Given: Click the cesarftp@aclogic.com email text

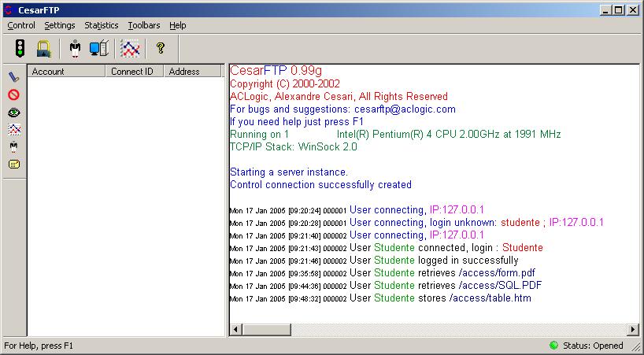Looking at the screenshot, I should (x=405, y=109).
